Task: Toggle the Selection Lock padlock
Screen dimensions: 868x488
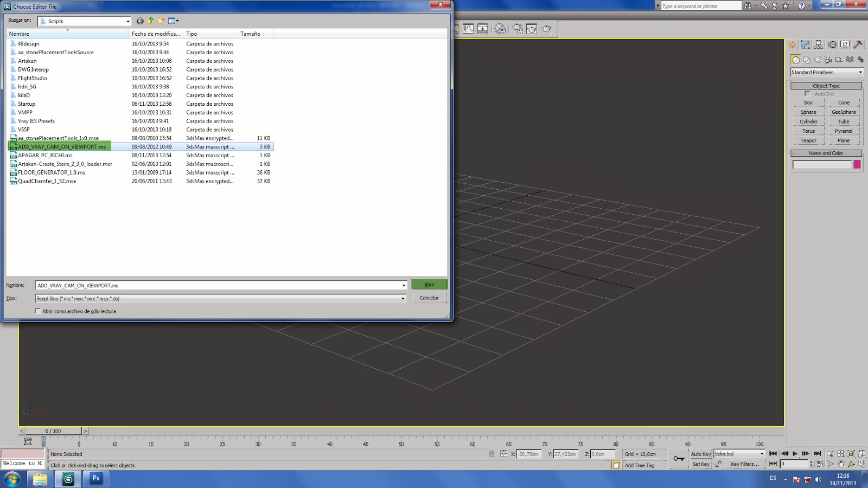Action: coord(492,454)
